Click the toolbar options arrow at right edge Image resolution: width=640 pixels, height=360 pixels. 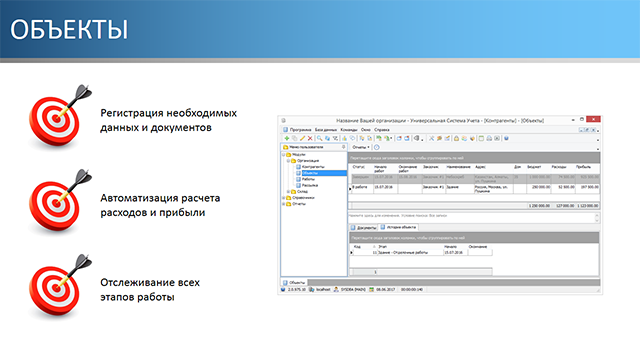point(598,140)
